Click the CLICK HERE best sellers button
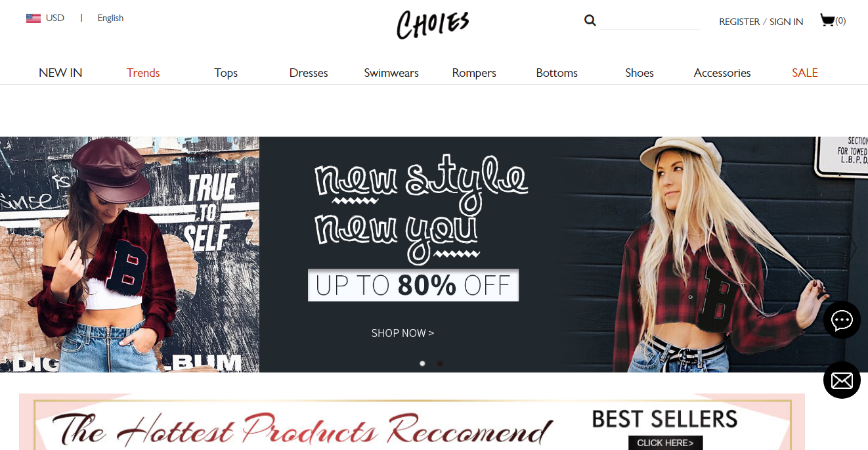868x450 pixels. pos(665,443)
